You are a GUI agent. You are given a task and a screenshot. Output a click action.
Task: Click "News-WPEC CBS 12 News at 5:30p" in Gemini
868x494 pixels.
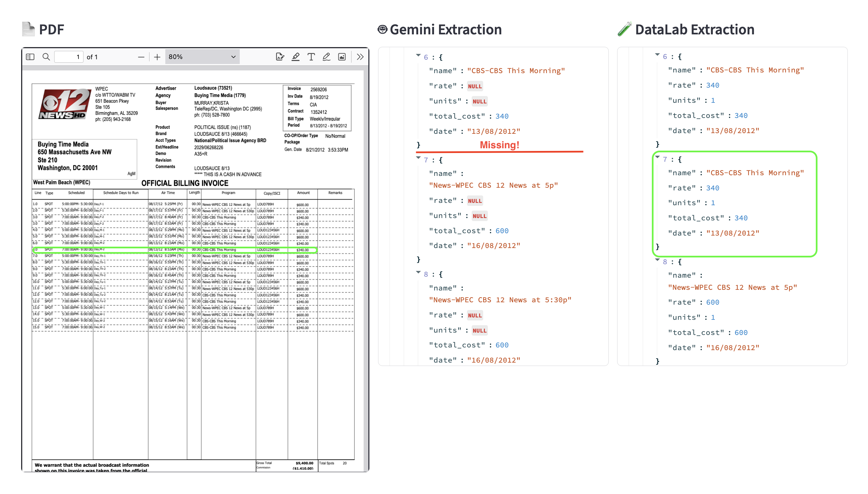click(500, 300)
